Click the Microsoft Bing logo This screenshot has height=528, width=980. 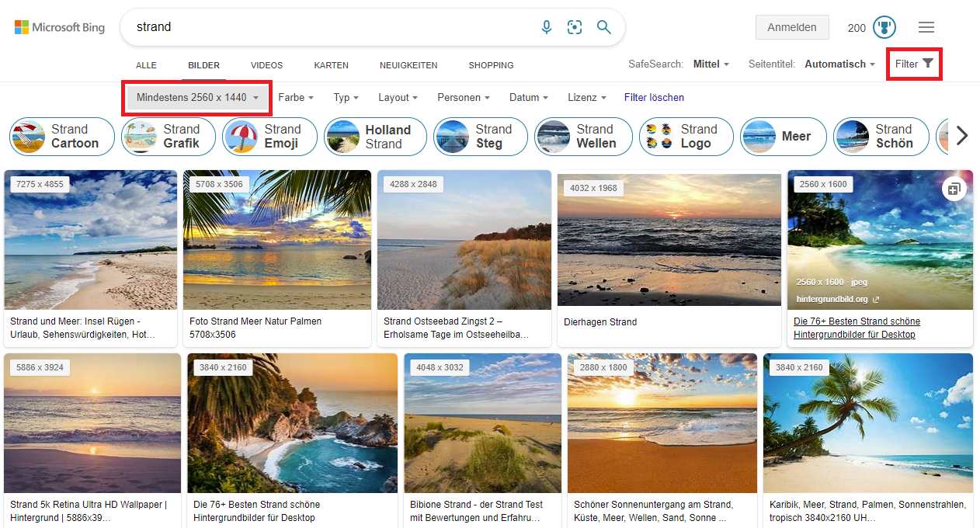pos(60,27)
